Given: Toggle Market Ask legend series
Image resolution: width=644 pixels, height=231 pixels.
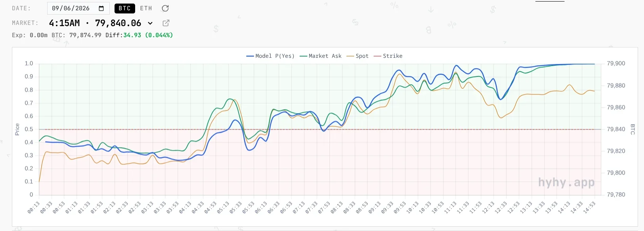Looking at the screenshot, I should coord(320,56).
